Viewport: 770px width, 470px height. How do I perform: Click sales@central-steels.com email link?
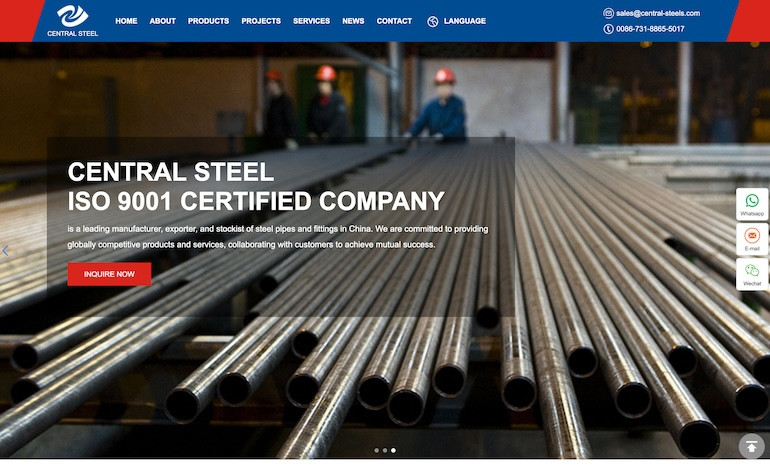(658, 13)
